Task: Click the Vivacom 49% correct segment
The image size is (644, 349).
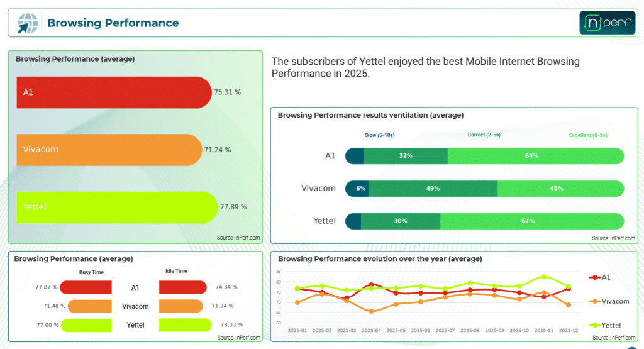Action: pos(433,189)
